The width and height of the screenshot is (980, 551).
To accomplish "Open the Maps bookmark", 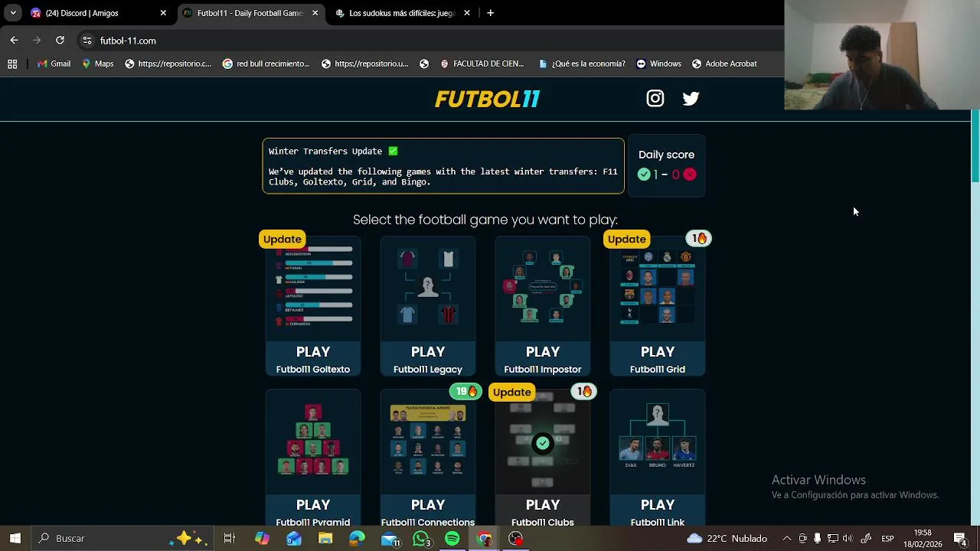I will 97,64.
